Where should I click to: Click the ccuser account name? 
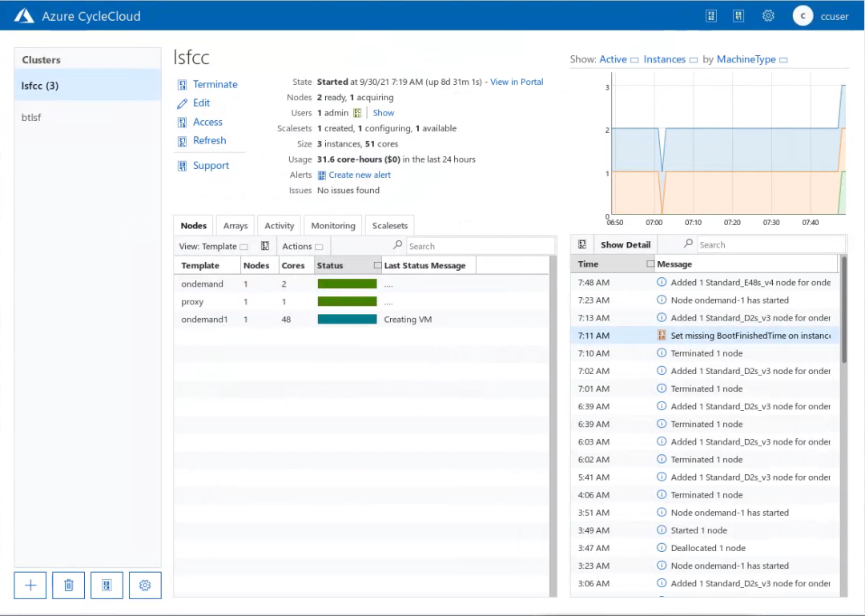pos(835,17)
